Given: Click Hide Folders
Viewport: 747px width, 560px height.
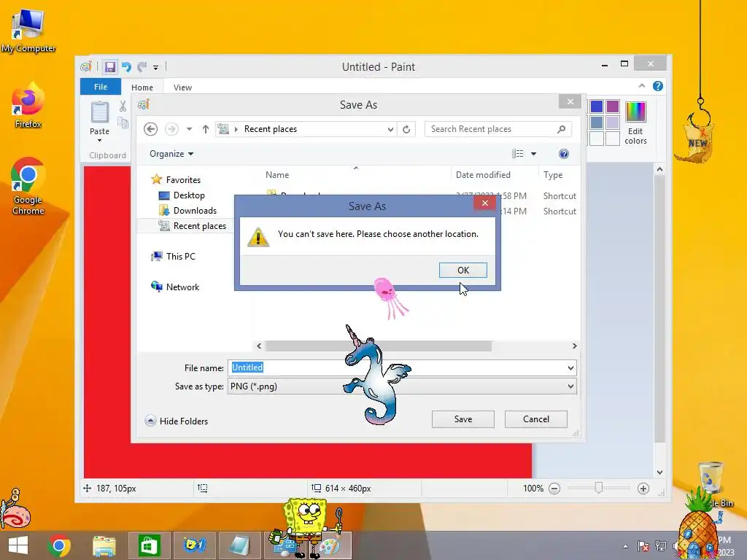Looking at the screenshot, I should (177, 421).
